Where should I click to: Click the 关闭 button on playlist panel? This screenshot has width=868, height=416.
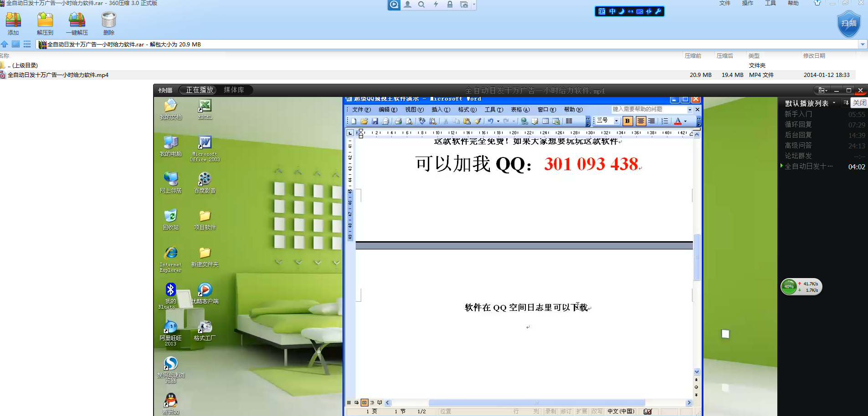click(x=859, y=102)
